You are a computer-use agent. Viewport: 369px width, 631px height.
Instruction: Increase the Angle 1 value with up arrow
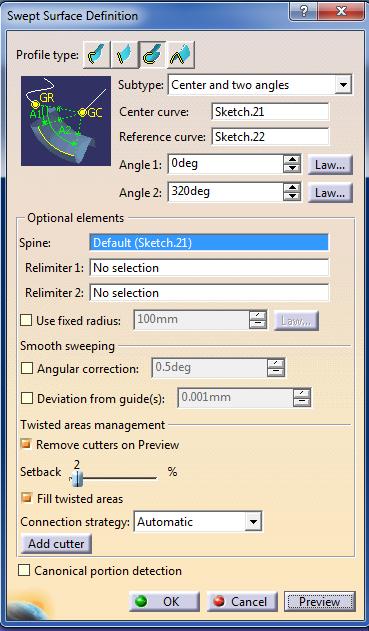coord(292,160)
